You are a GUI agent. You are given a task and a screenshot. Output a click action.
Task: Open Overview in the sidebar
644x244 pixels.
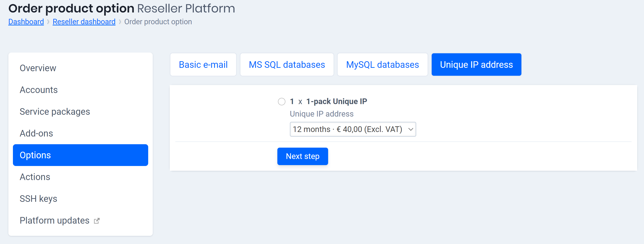pos(38,68)
